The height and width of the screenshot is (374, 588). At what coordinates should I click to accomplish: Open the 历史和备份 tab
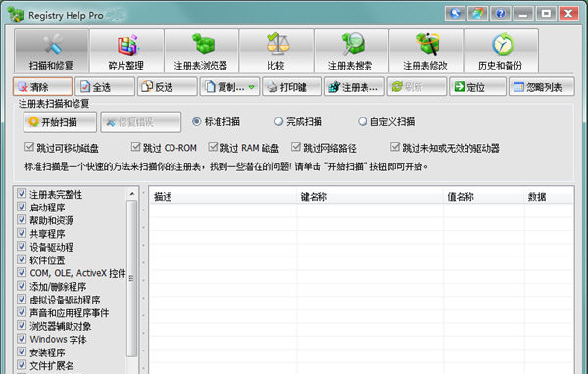(x=501, y=51)
